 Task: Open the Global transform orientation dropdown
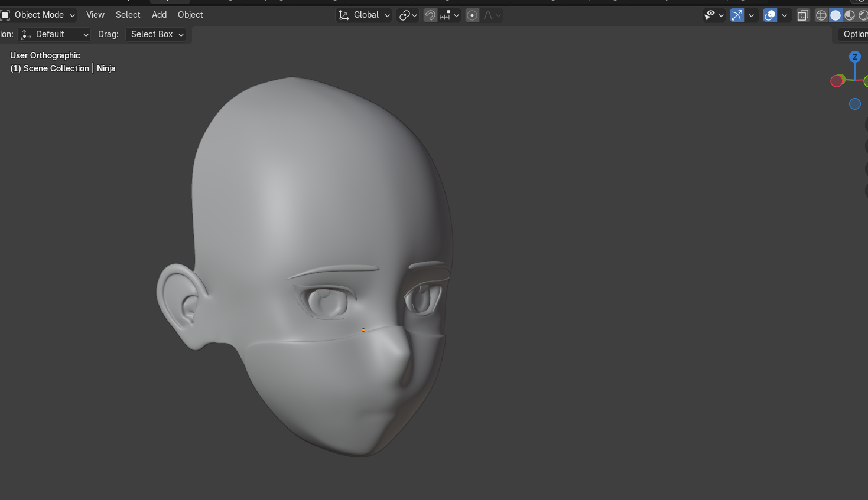pyautogui.click(x=364, y=15)
